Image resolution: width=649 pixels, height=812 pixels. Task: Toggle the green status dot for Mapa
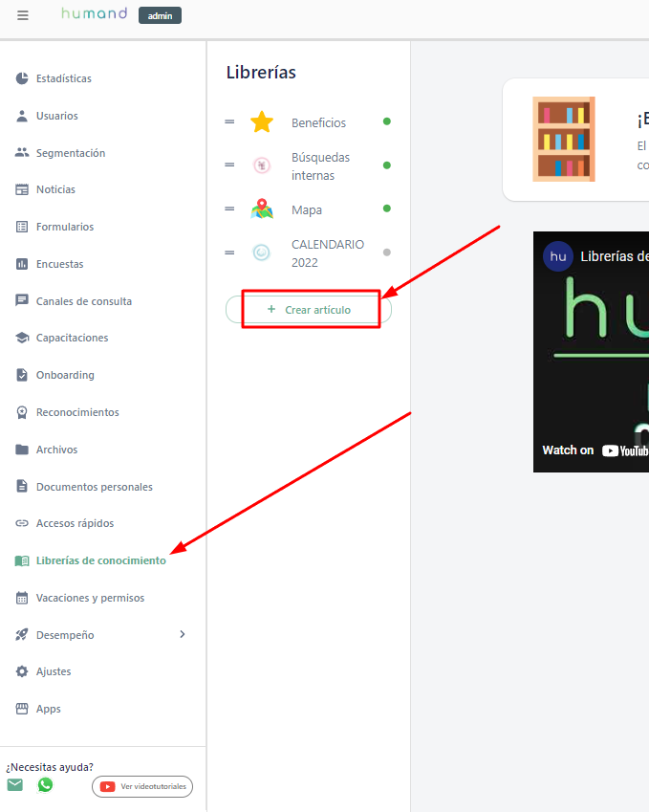(x=387, y=208)
